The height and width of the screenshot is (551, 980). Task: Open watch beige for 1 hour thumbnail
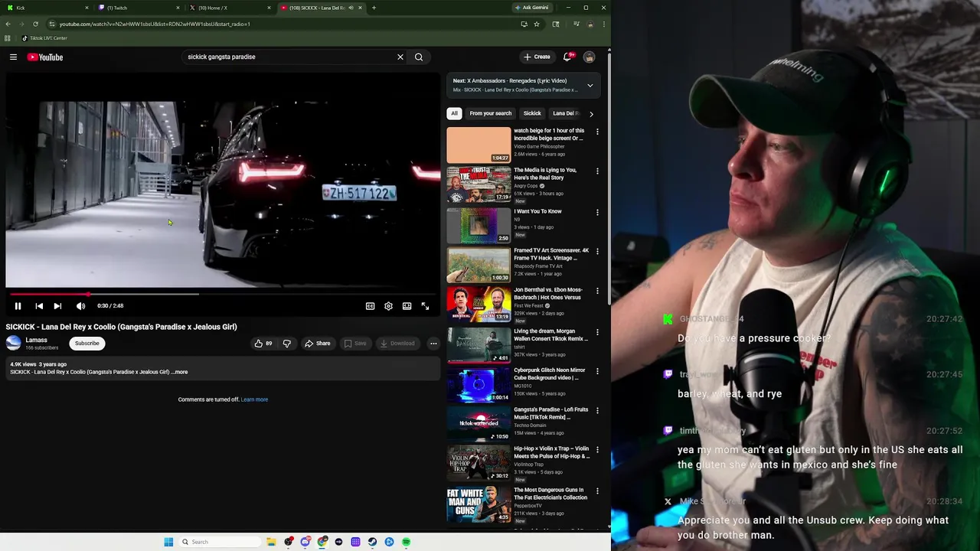(x=479, y=145)
